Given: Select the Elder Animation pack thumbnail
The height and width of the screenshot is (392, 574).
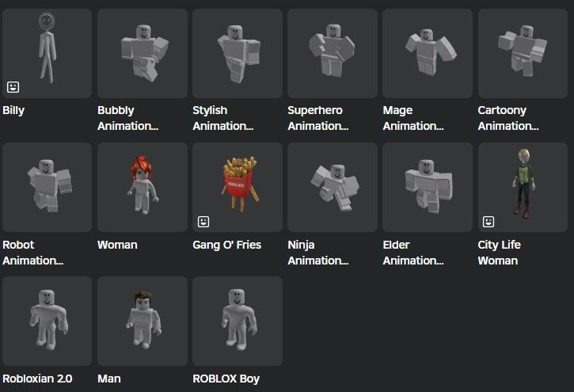Looking at the screenshot, I should point(428,187).
